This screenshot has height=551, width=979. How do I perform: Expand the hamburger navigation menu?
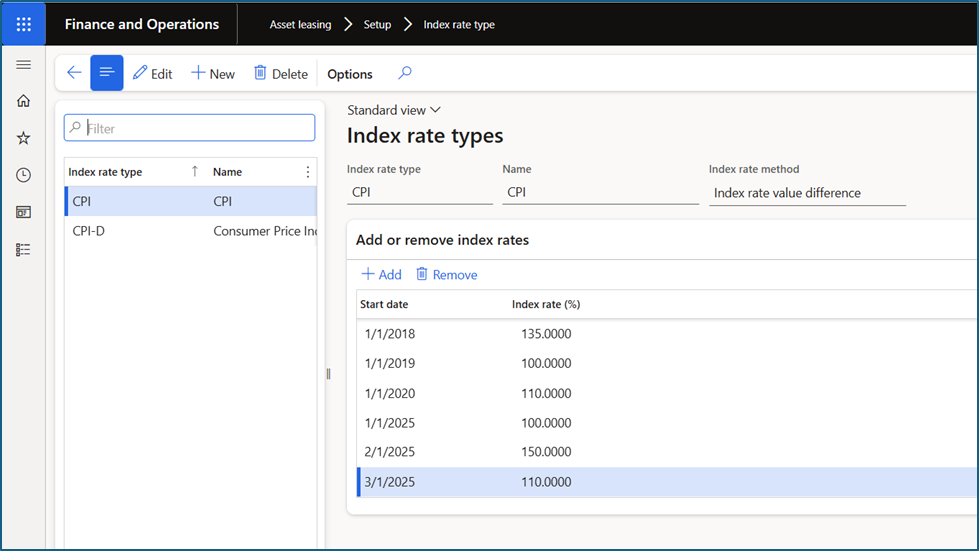[x=24, y=65]
